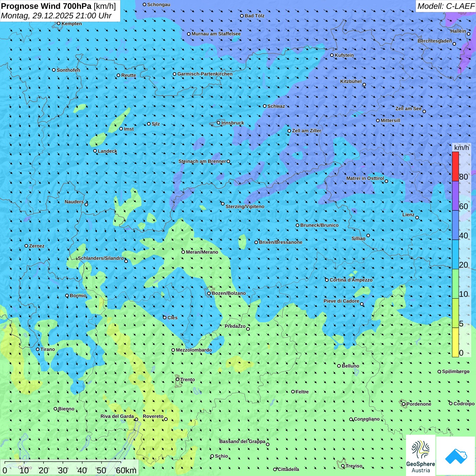
Task: Click the Innsbruck city marker
Action: [x=219, y=123]
